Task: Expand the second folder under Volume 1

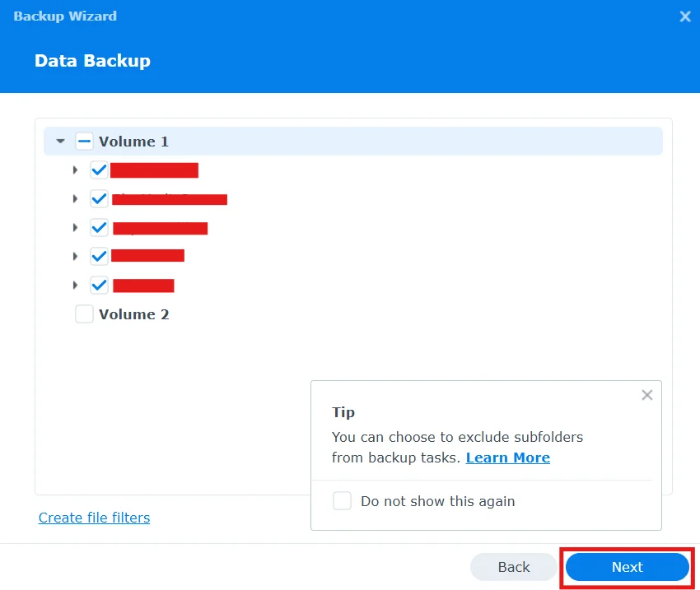Action: 75,198
